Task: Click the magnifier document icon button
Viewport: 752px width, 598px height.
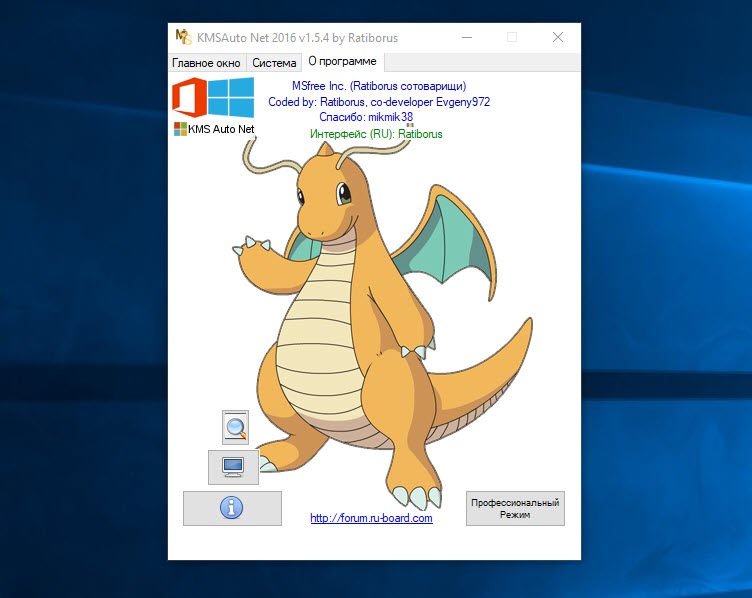Action: (x=235, y=427)
